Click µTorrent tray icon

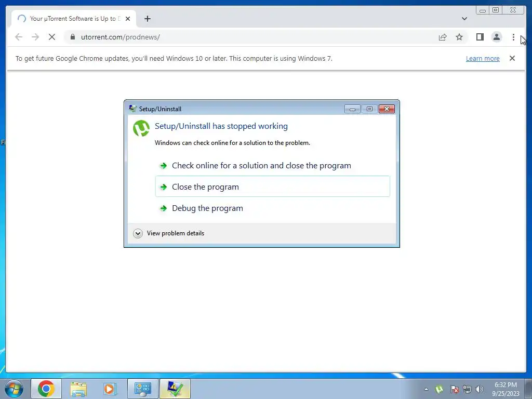[x=439, y=389]
